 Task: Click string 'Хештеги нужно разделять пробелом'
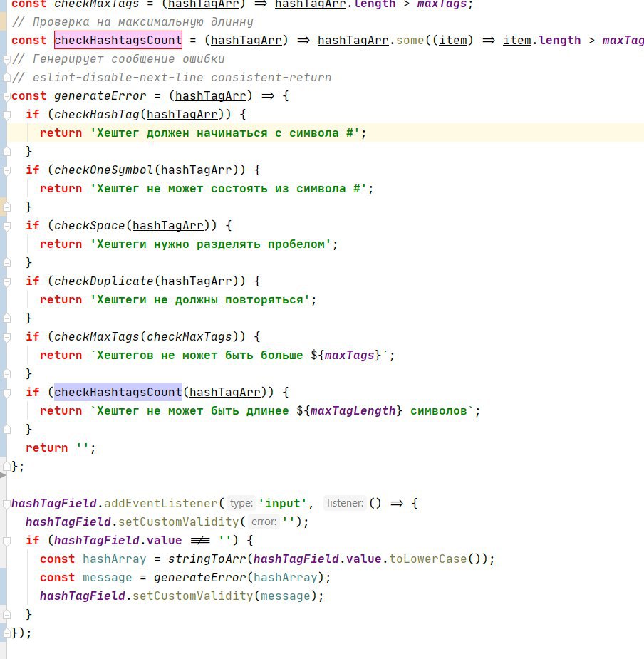click(x=211, y=244)
